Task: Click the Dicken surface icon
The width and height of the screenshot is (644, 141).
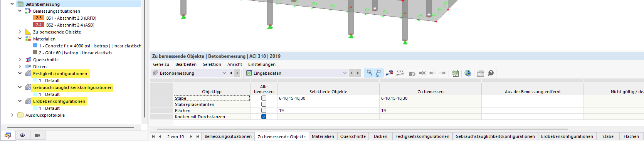Action: click(28, 66)
